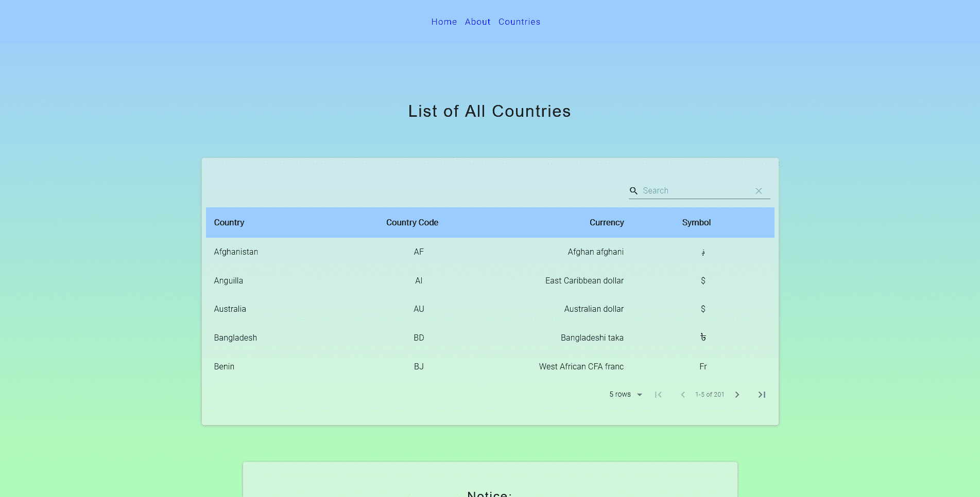
Task: Select the Bangladesh table row
Action: (235, 338)
